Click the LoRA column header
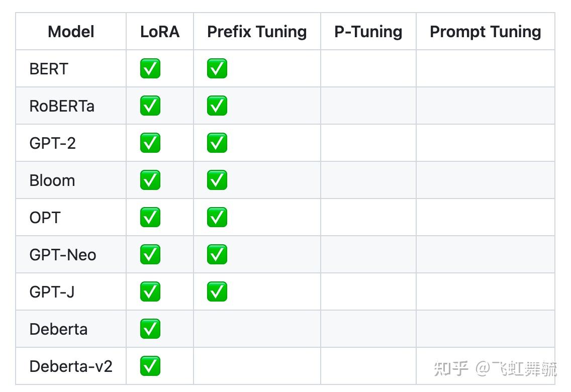This screenshot has height=392, width=571. pyautogui.click(x=160, y=32)
